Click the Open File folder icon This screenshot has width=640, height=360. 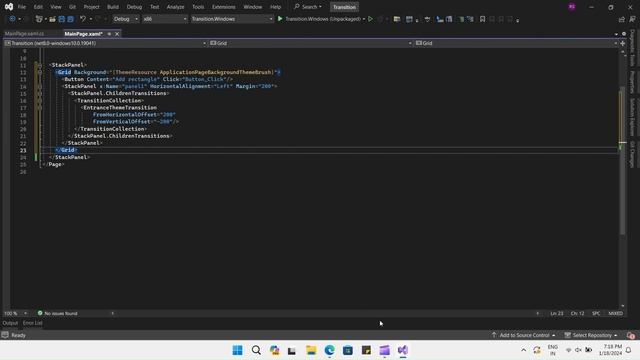(x=52, y=19)
